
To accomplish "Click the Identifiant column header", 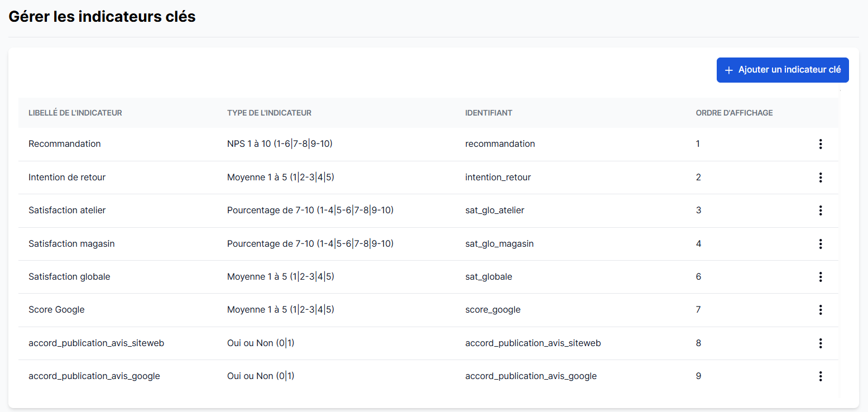I will 488,113.
